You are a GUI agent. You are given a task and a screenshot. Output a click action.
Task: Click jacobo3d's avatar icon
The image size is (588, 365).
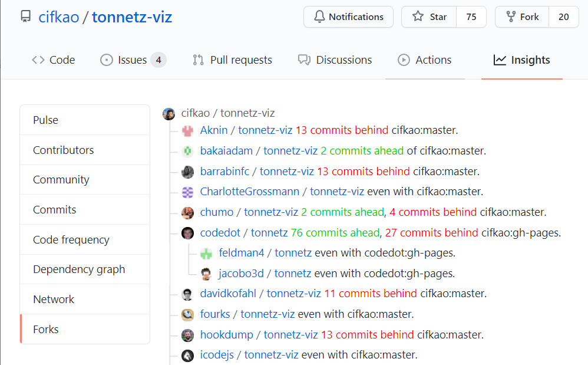pos(206,274)
